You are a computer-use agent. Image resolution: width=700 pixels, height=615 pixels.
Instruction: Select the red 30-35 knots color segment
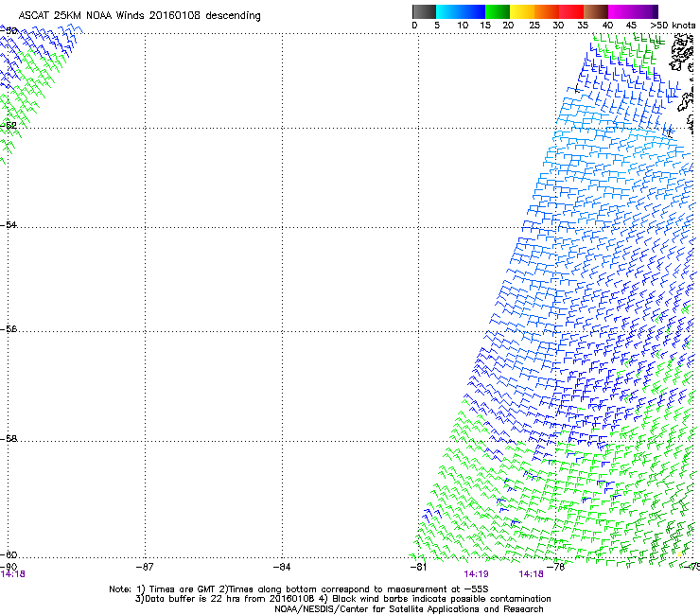[571, 11]
